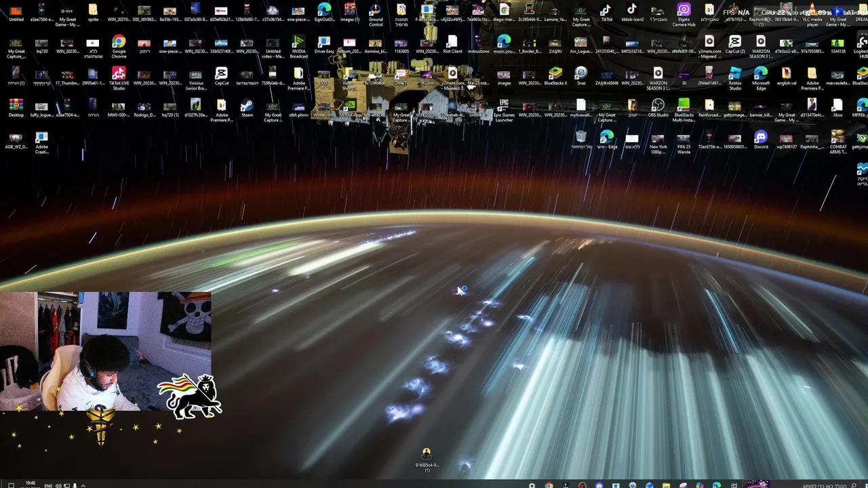The image size is (868, 488).
Task: Select the TikTok app shortcut
Action: tap(606, 13)
